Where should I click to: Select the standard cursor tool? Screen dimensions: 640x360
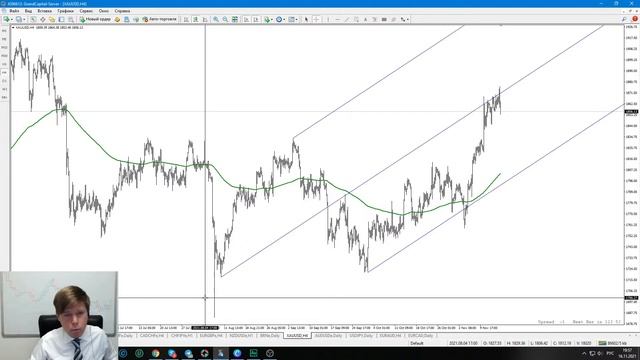click(x=307, y=19)
